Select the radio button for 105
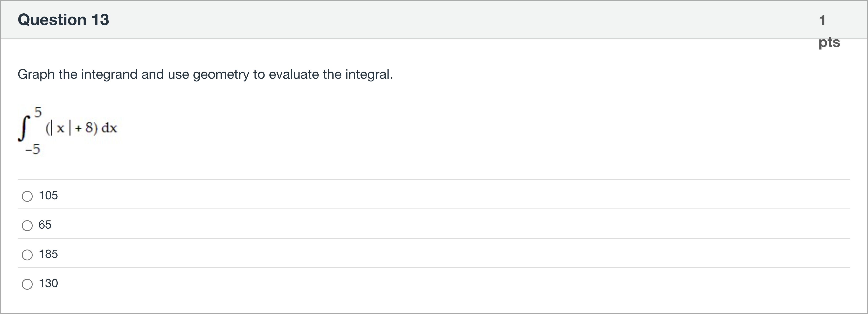The width and height of the screenshot is (868, 314). click(x=27, y=196)
